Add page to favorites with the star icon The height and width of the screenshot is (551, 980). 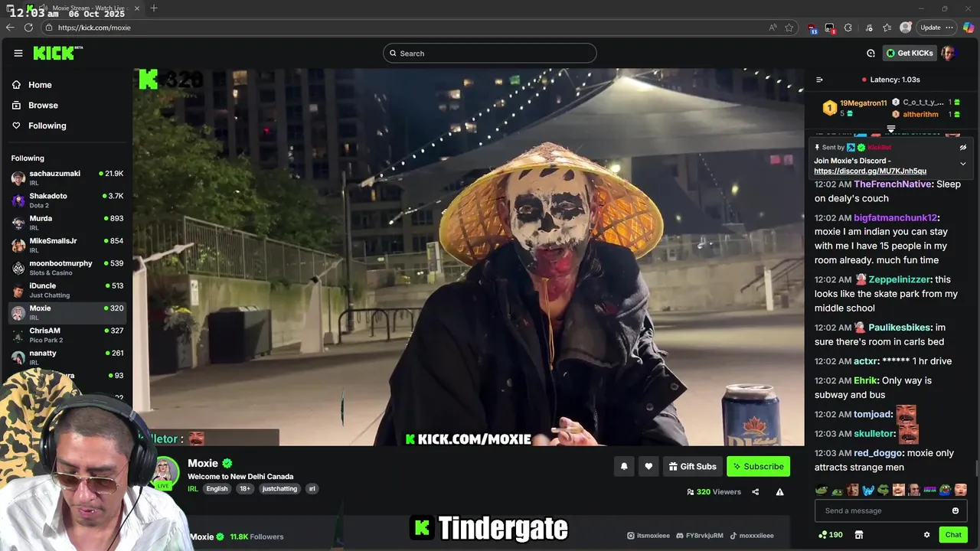[789, 28]
